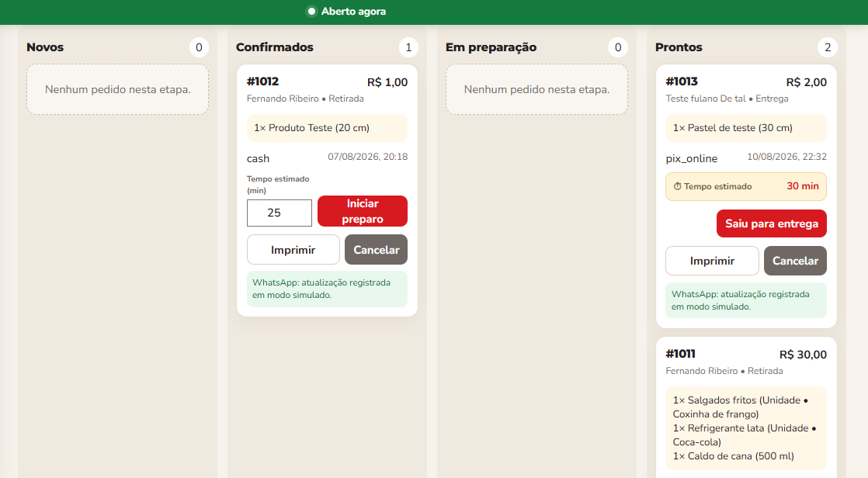
Task: Click the Aberto agora status text
Action: (354, 11)
